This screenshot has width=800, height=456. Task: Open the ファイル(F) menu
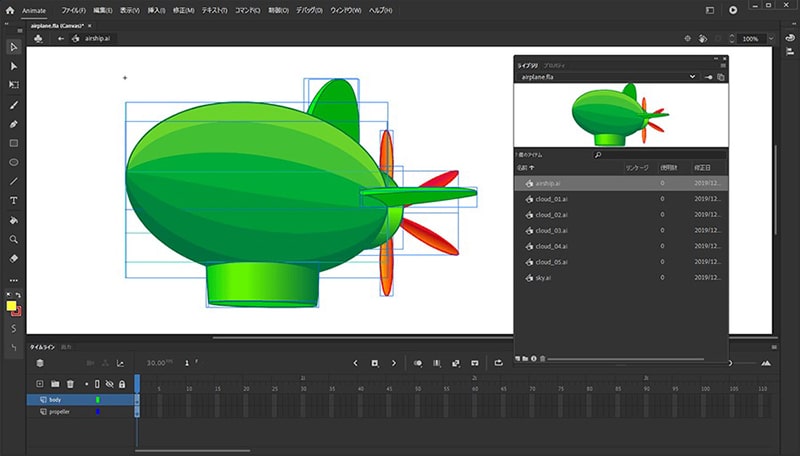point(73,9)
